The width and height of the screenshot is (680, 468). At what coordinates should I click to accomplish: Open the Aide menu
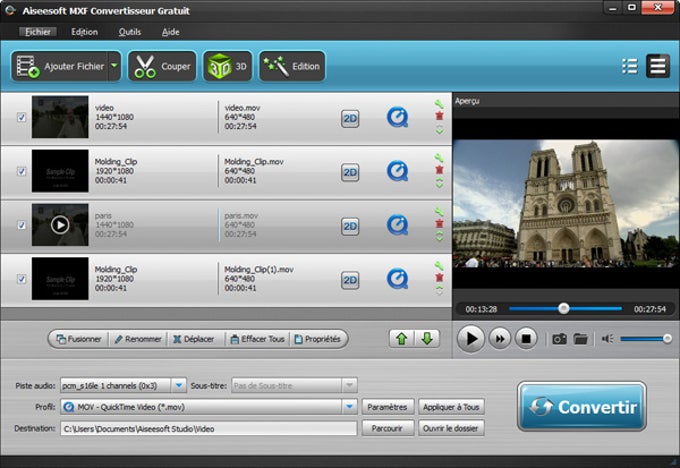170,32
